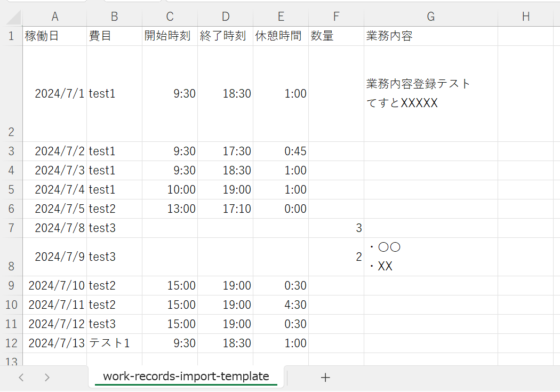The height and width of the screenshot is (392, 560).
Task: Select end time cell showing 17:10
Action: [x=226, y=209]
